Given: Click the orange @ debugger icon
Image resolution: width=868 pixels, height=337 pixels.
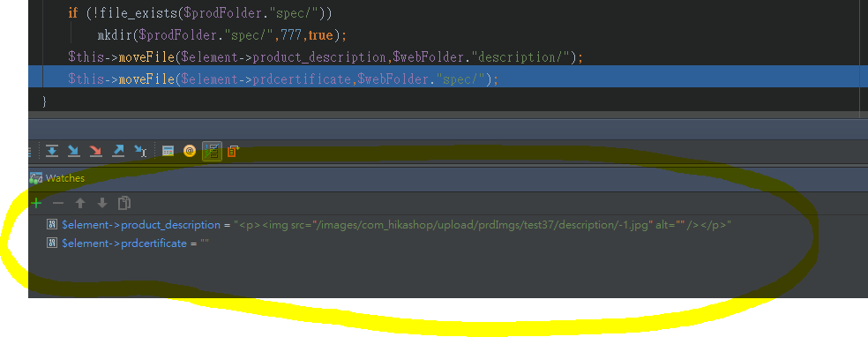Looking at the screenshot, I should tap(190, 151).
